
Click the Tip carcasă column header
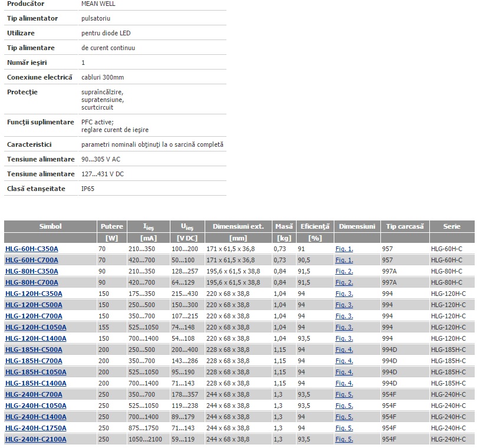pos(405,226)
